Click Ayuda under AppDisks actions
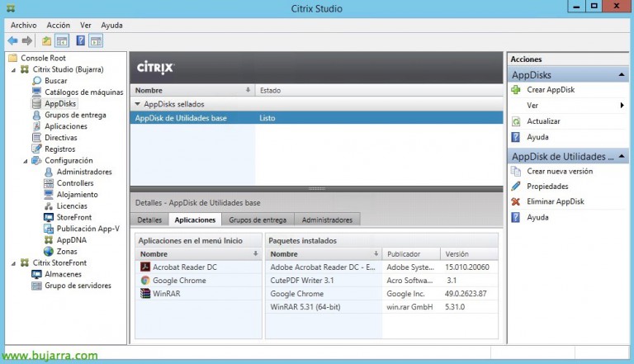 537,137
